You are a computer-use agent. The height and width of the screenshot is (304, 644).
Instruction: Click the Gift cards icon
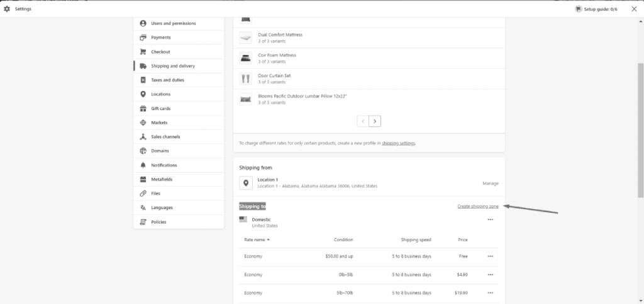[143, 109]
